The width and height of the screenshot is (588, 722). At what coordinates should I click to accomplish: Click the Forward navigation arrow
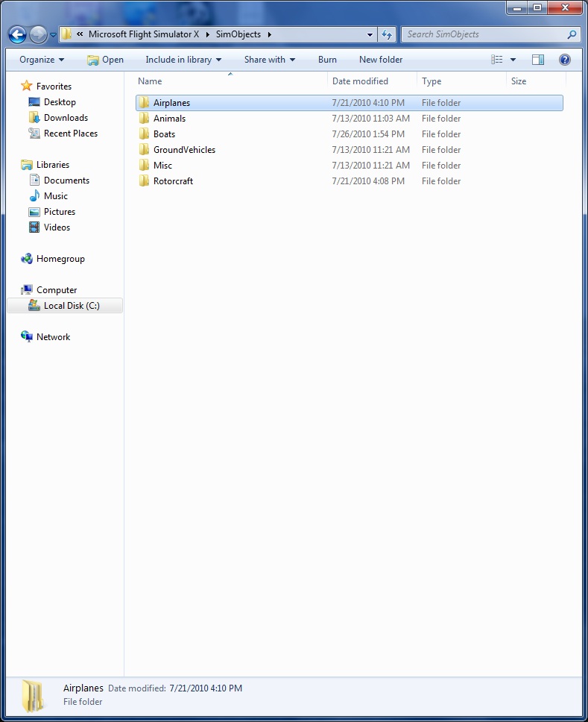click(38, 34)
